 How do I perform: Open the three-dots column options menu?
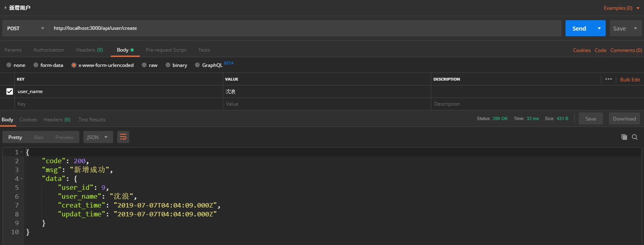coord(608,79)
